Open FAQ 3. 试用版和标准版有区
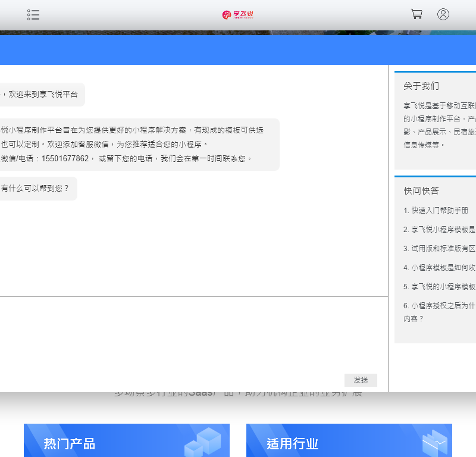Viewport: 476px width, 457px height. pyautogui.click(x=439, y=248)
